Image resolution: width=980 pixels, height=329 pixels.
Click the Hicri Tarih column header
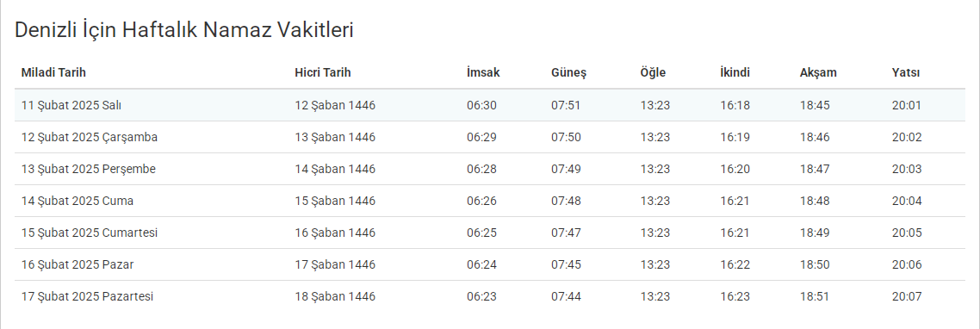(x=322, y=72)
